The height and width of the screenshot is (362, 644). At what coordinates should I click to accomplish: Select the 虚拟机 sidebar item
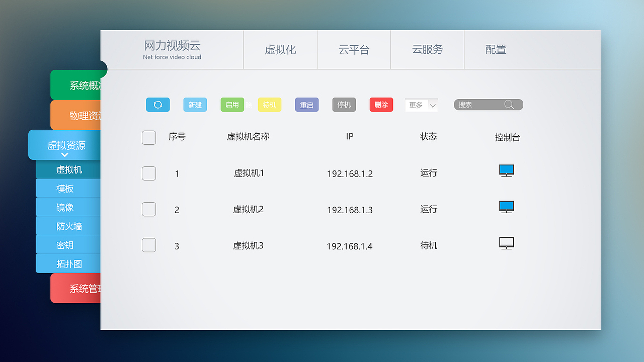click(x=68, y=169)
